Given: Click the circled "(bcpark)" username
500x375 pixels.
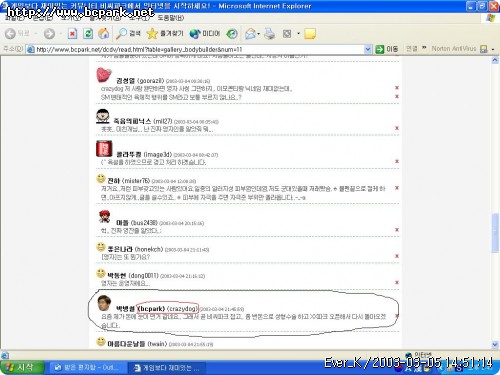Looking at the screenshot, I should point(151,309).
